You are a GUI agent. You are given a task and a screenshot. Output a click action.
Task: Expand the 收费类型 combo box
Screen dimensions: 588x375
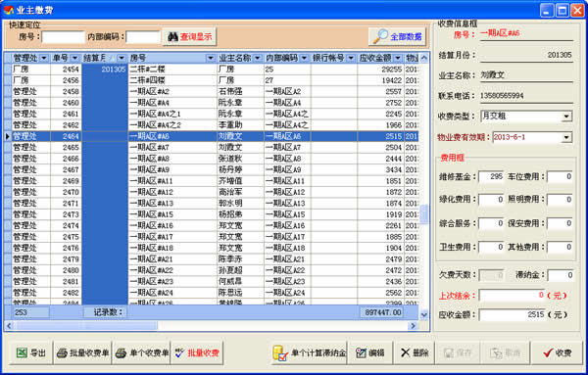coord(566,117)
